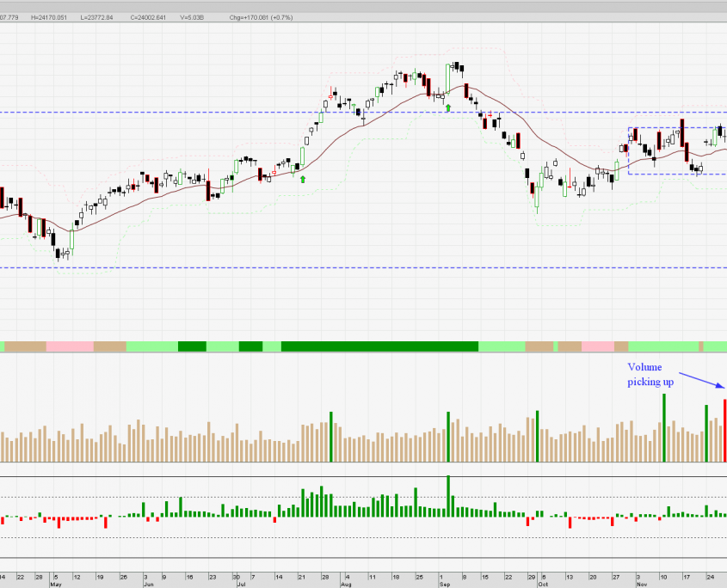Select the tall green volume bar in early September

(x=448, y=437)
